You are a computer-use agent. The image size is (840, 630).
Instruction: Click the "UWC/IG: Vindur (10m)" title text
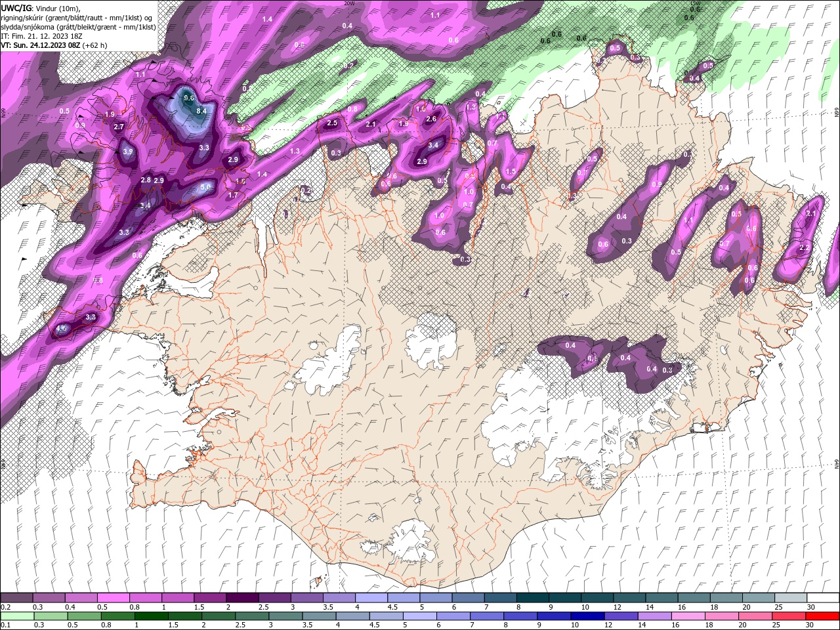coord(41,8)
